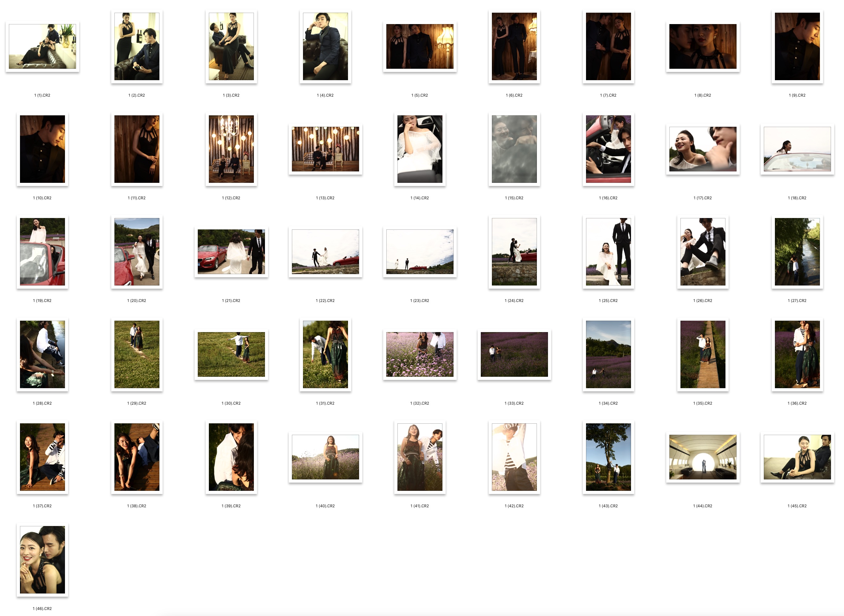Select photo 1 (21).CR2 with red car

[x=231, y=251]
